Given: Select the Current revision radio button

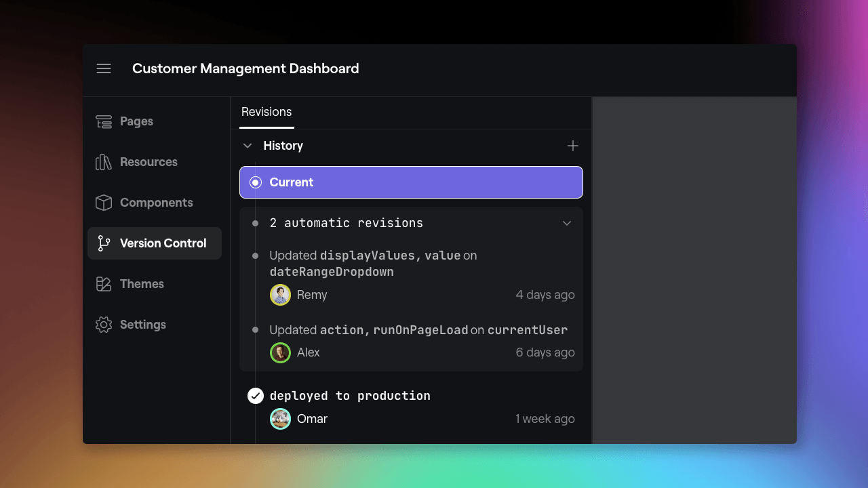Looking at the screenshot, I should coord(256,182).
